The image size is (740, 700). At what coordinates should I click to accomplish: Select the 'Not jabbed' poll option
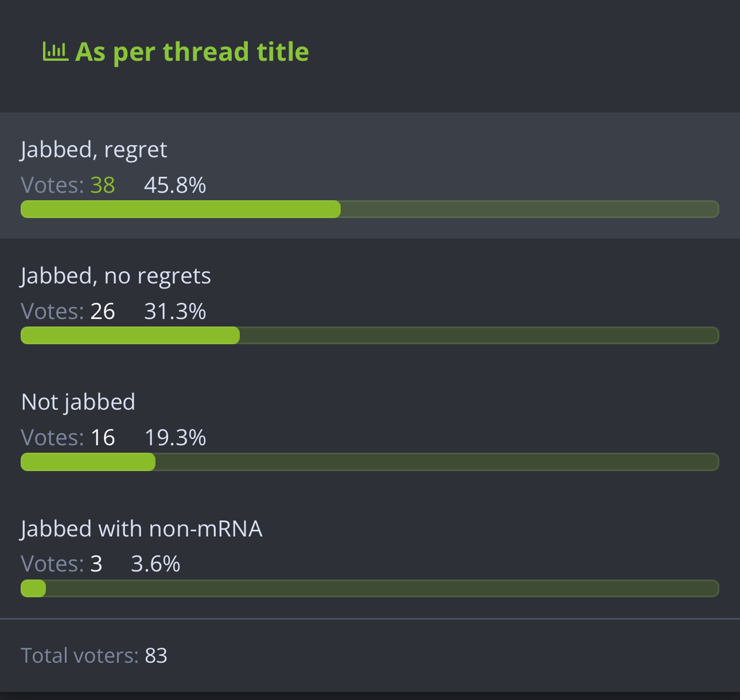click(78, 402)
